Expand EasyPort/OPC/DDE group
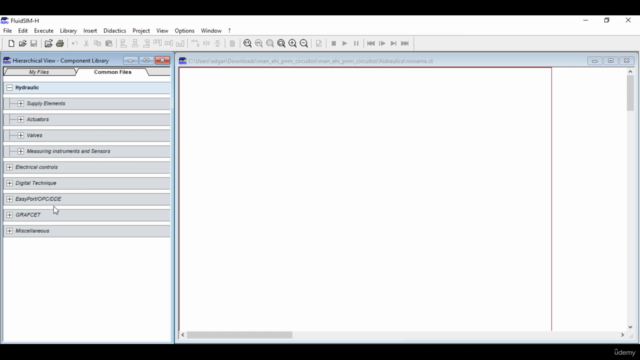640x360 pixels. click(x=9, y=199)
